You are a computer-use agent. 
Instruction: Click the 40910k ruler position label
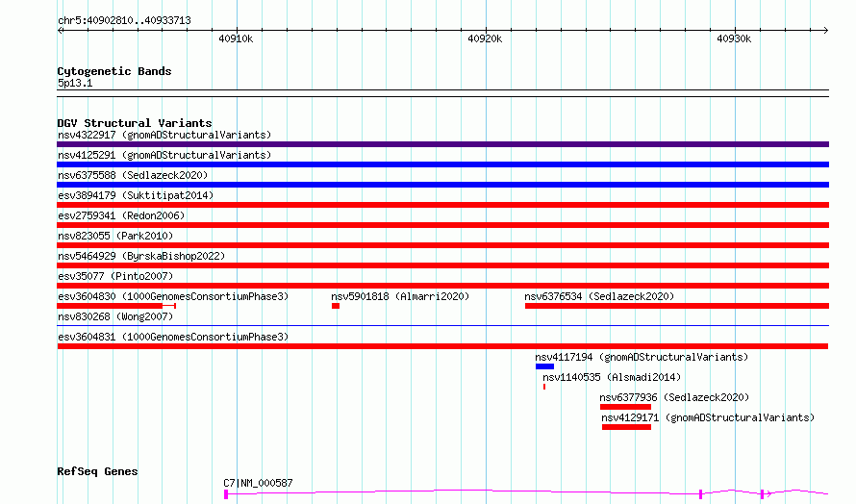[236, 38]
